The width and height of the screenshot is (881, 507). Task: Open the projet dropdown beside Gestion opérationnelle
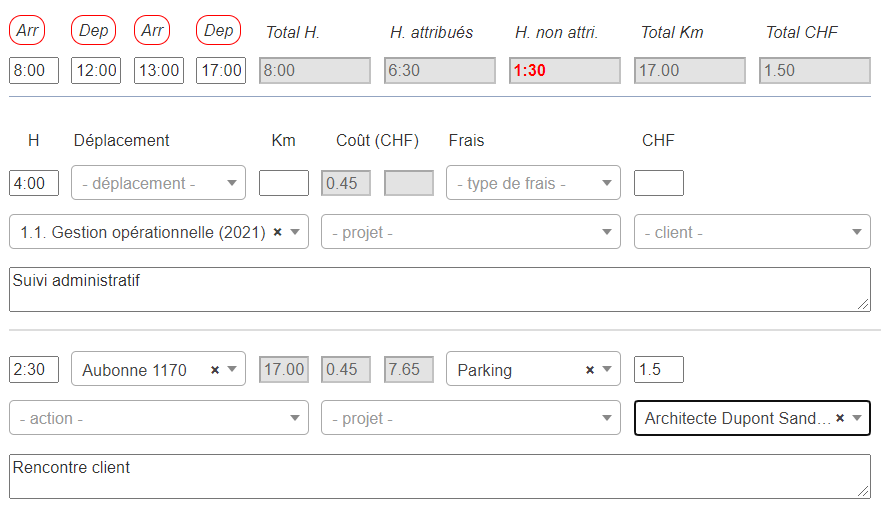click(x=470, y=232)
